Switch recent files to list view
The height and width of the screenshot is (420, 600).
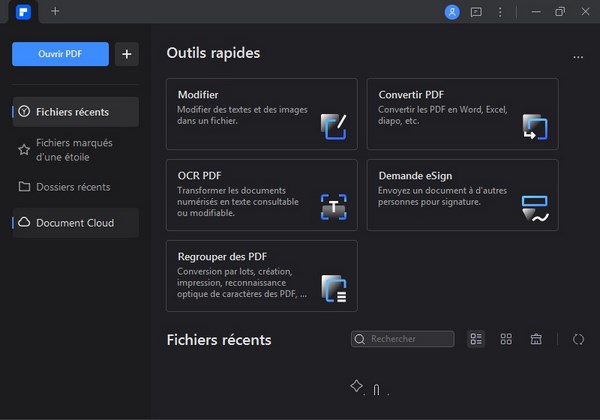coord(476,339)
